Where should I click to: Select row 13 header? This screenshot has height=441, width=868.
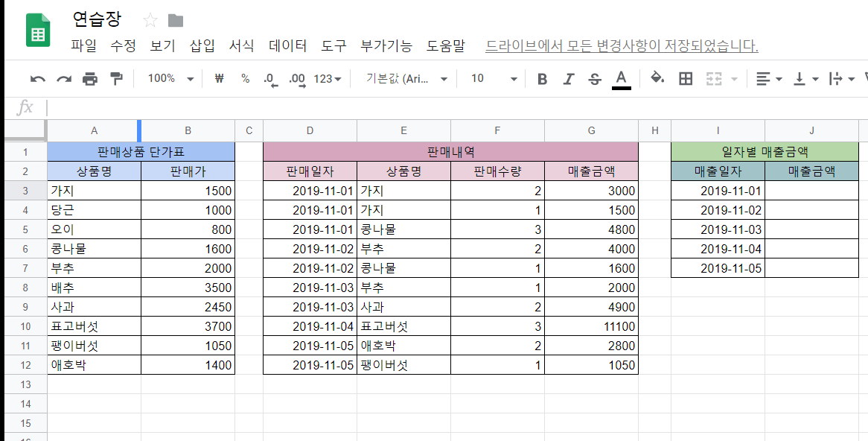tap(25, 384)
